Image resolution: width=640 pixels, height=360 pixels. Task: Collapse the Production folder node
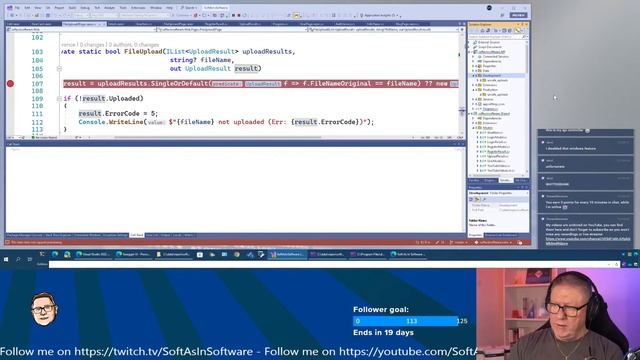473,90
